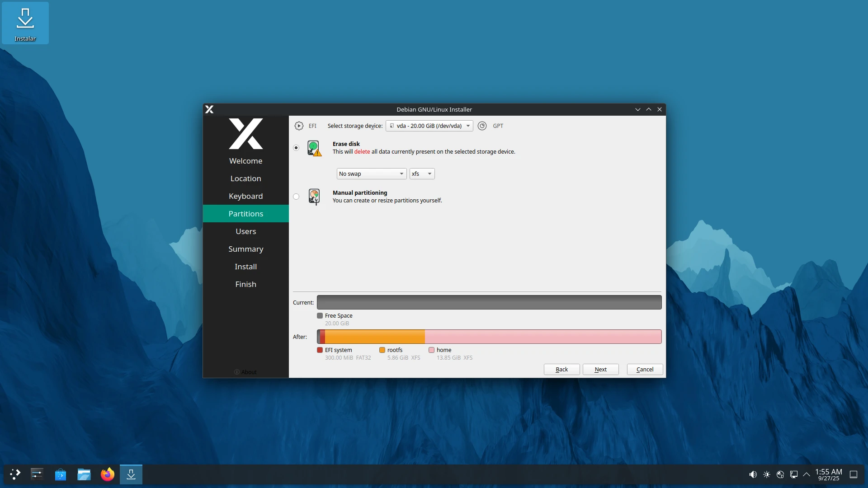This screenshot has width=868, height=488.
Task: Expand the No swap dropdown
Action: [x=371, y=174]
